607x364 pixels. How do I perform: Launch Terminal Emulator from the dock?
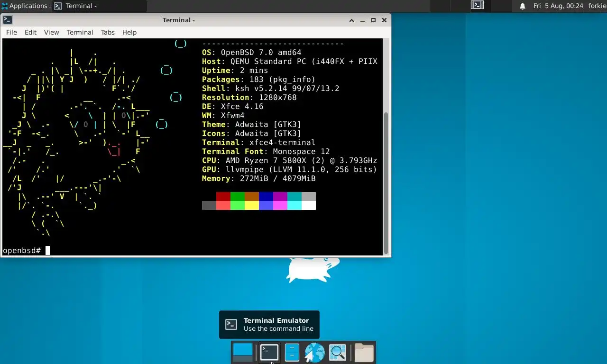[x=269, y=353]
